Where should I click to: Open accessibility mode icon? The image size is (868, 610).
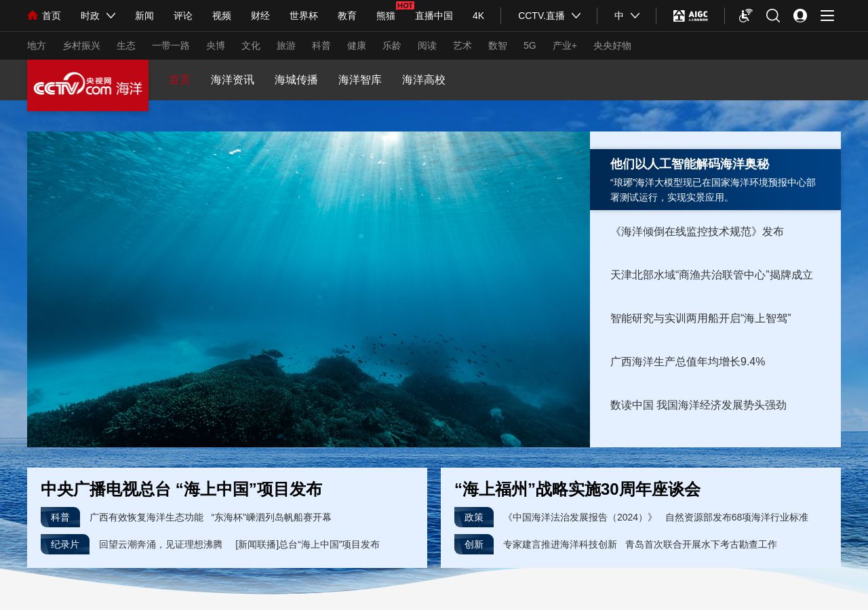(745, 16)
